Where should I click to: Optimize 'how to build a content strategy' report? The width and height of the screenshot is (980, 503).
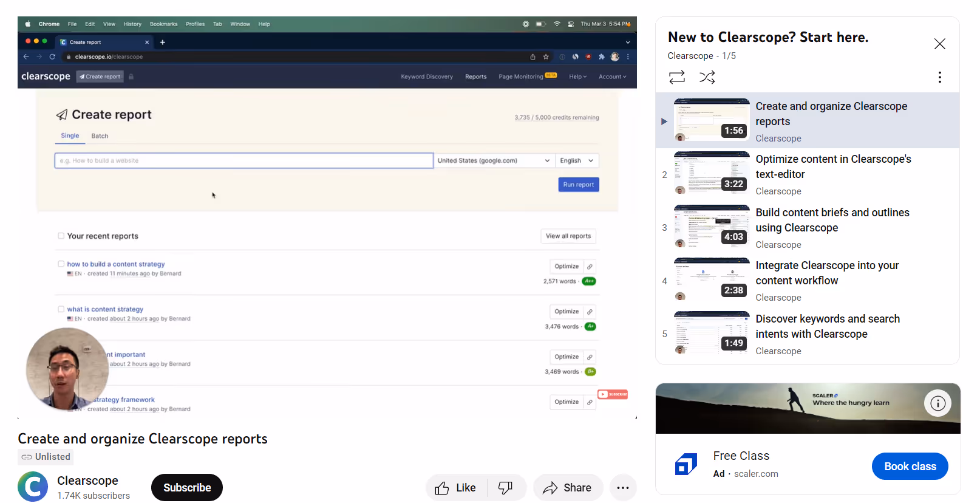[567, 266]
